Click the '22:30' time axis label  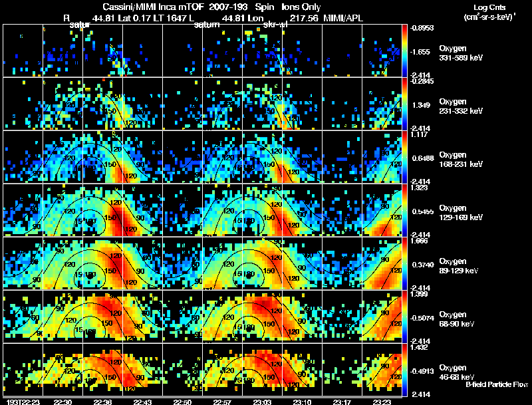click(63, 402)
